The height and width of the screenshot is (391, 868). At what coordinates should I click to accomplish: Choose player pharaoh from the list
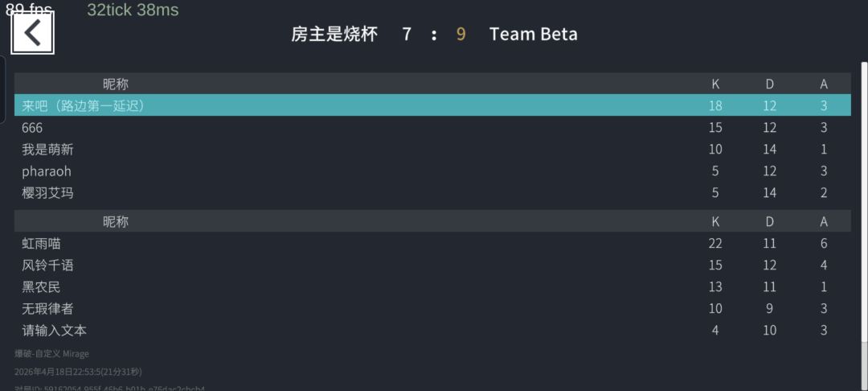(x=47, y=171)
